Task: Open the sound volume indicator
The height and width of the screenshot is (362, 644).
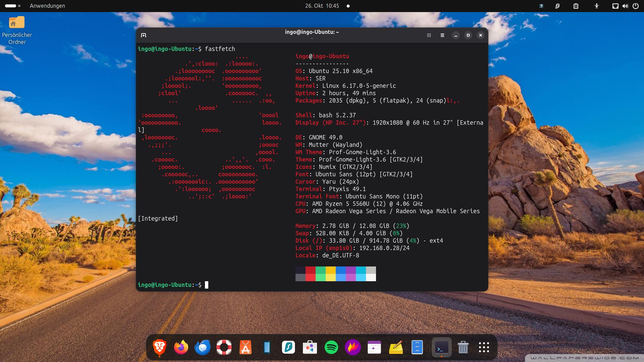Action: pyautogui.click(x=625, y=6)
